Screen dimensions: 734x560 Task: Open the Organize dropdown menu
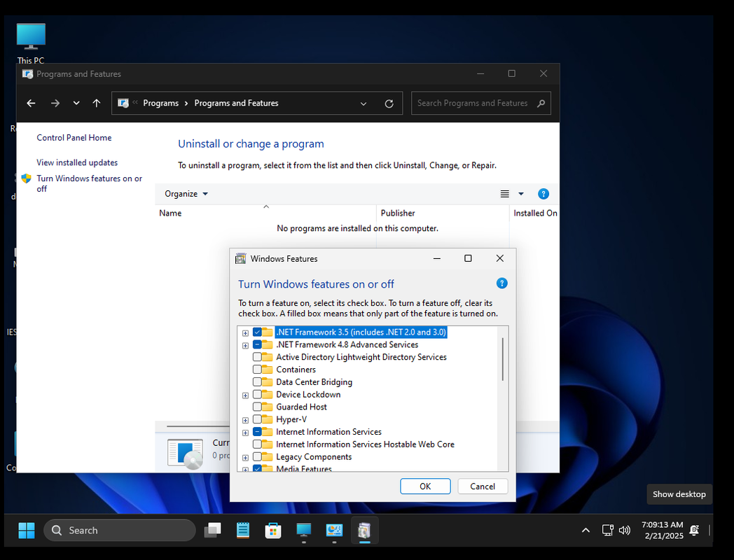pos(186,194)
